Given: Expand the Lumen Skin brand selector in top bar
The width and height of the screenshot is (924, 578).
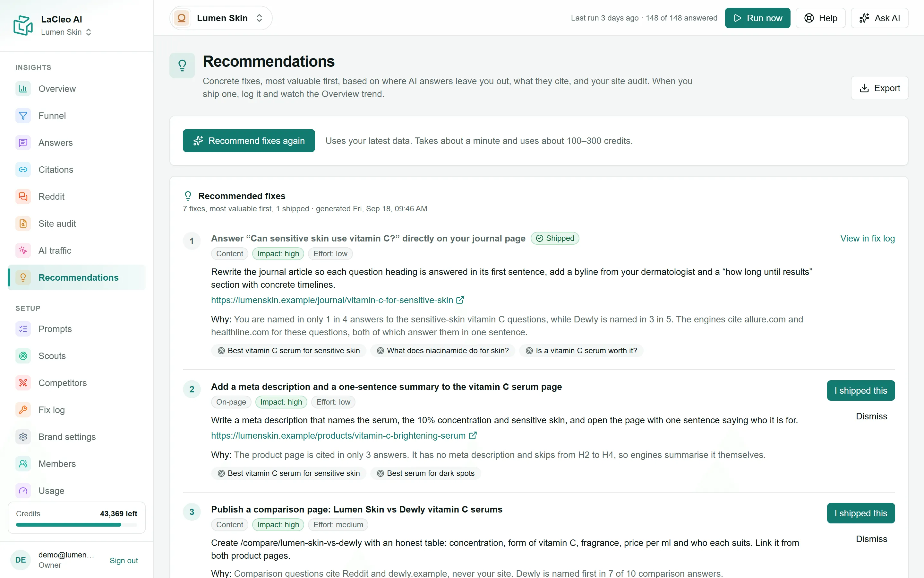Looking at the screenshot, I should point(221,18).
